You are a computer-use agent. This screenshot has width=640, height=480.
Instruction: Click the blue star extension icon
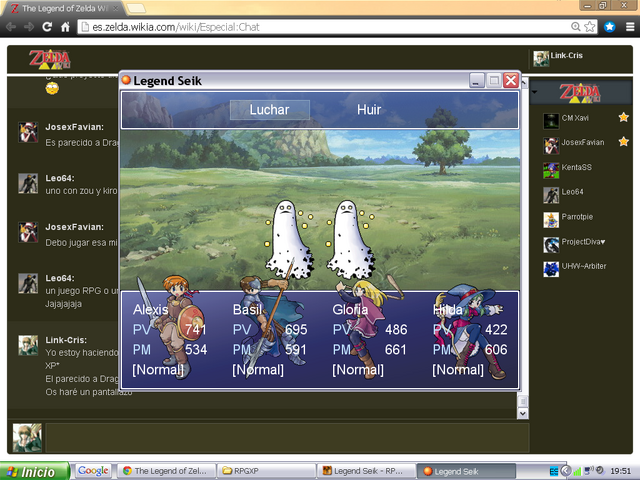(x=609, y=27)
